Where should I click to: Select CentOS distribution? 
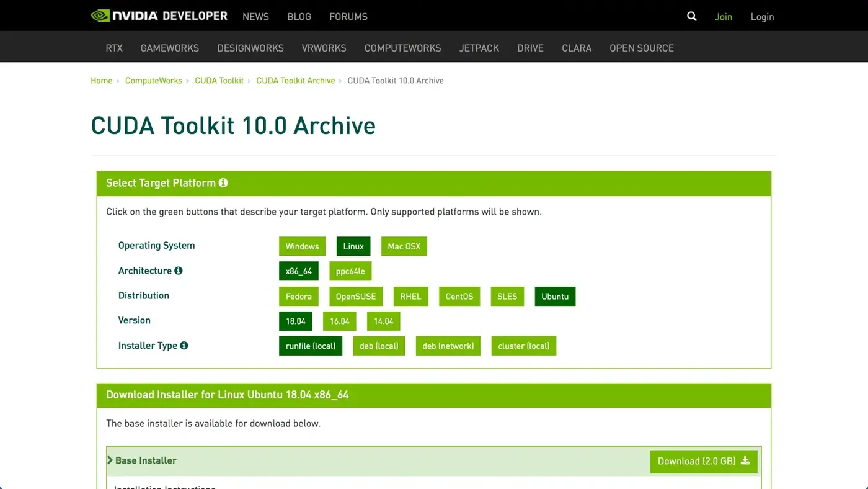[459, 296]
